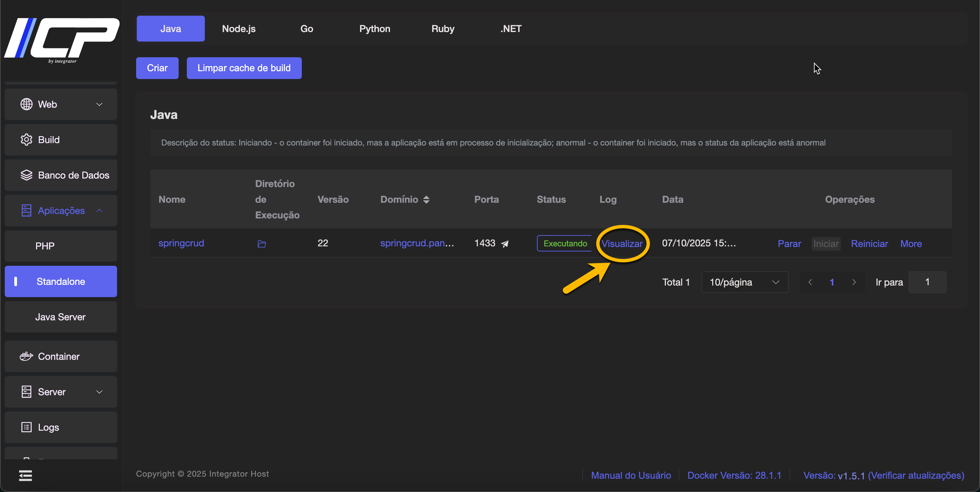The height and width of the screenshot is (492, 980).
Task: Go to the next page arrow
Action: (854, 282)
